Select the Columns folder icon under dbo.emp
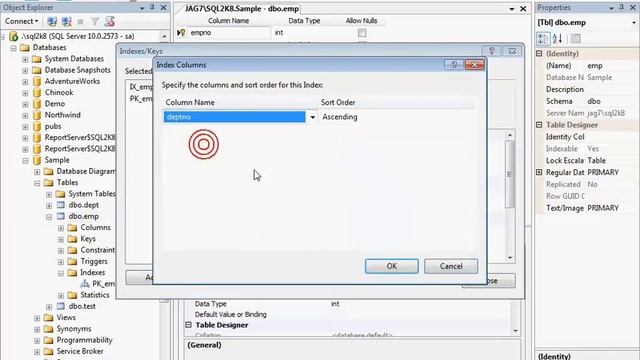This screenshot has height=360, width=640. 73,227
